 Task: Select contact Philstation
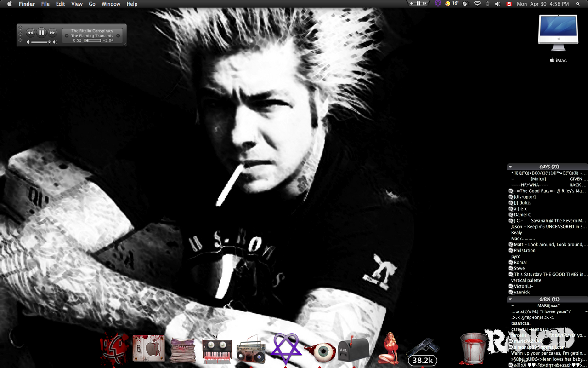point(548,251)
